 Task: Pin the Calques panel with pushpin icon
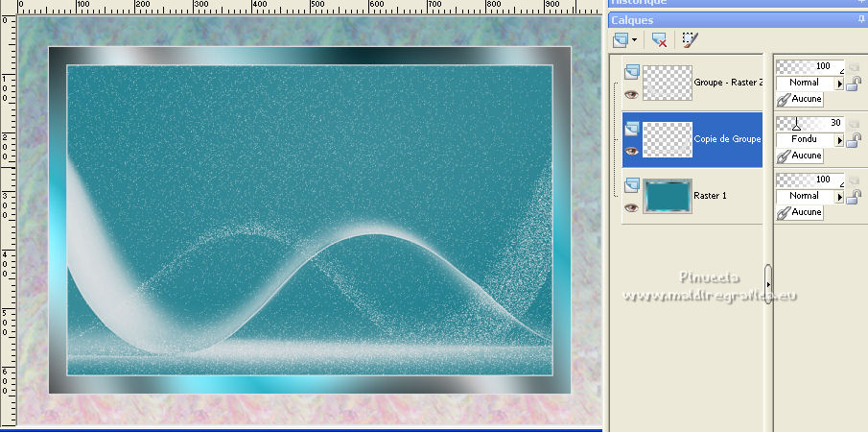pos(860,20)
